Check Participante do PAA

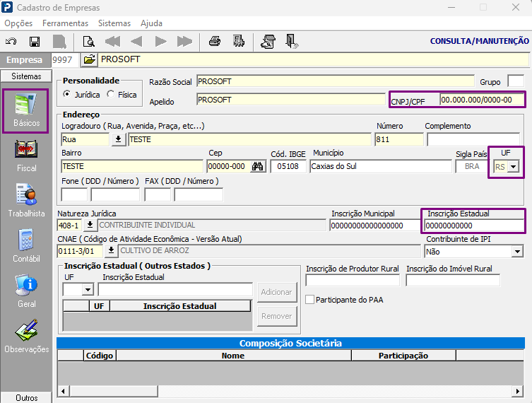tap(309, 300)
